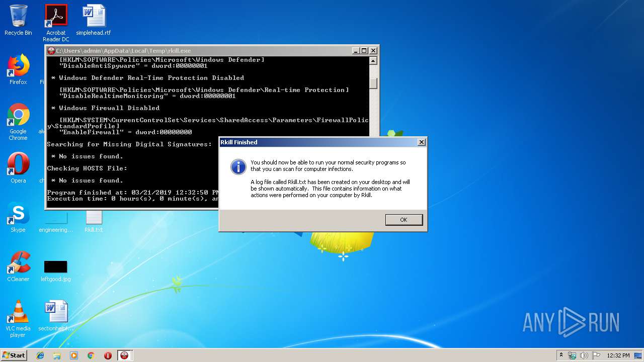Click the 'Rkill Finished' dialog title
This screenshot has height=362, width=644.
pyautogui.click(x=239, y=142)
